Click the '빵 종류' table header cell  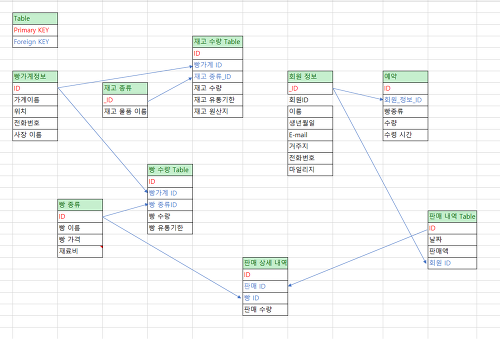(80, 205)
